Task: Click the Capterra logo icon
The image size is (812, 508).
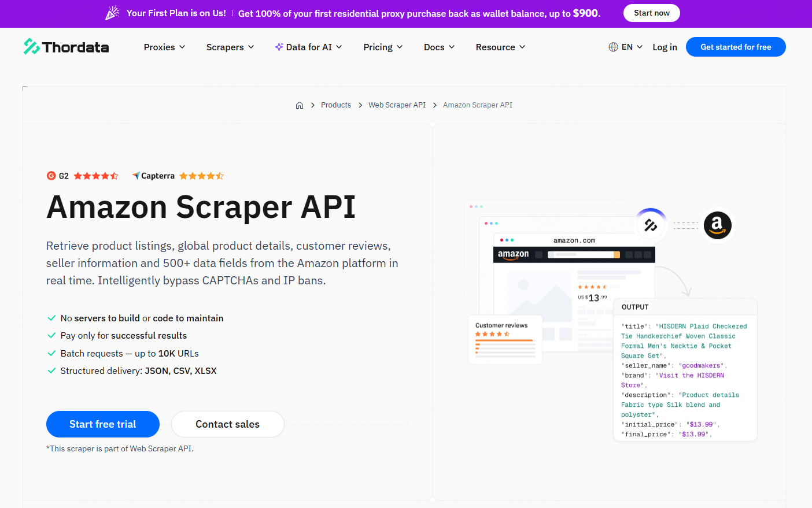Action: tap(136, 176)
